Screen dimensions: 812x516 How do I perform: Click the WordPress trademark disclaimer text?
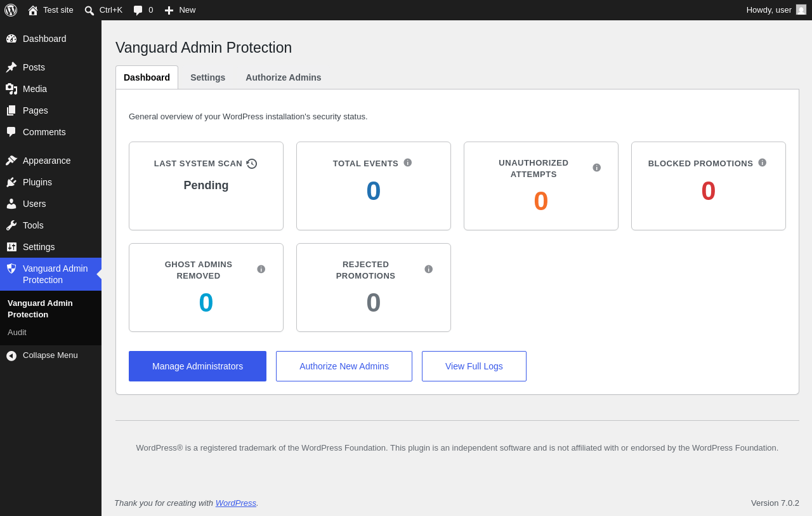[457, 448]
